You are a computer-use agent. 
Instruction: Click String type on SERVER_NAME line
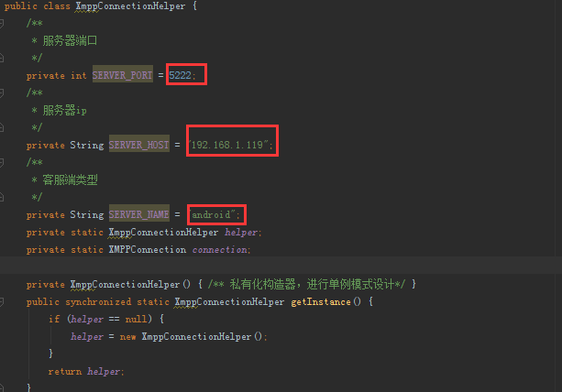87,214
